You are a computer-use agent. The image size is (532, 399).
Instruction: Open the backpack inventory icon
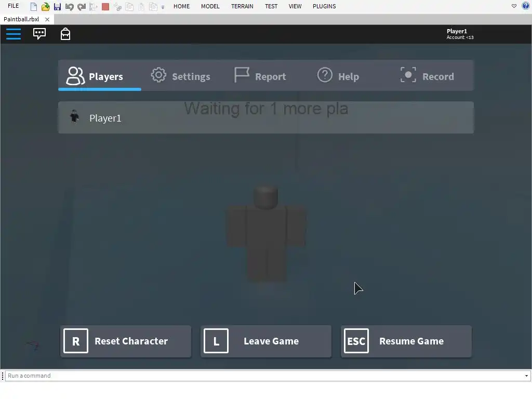[x=65, y=34]
